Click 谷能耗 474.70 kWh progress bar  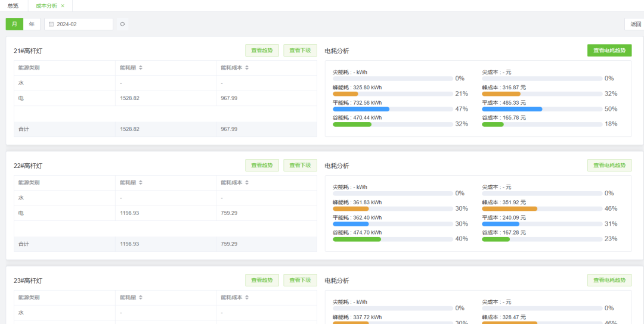pos(393,239)
